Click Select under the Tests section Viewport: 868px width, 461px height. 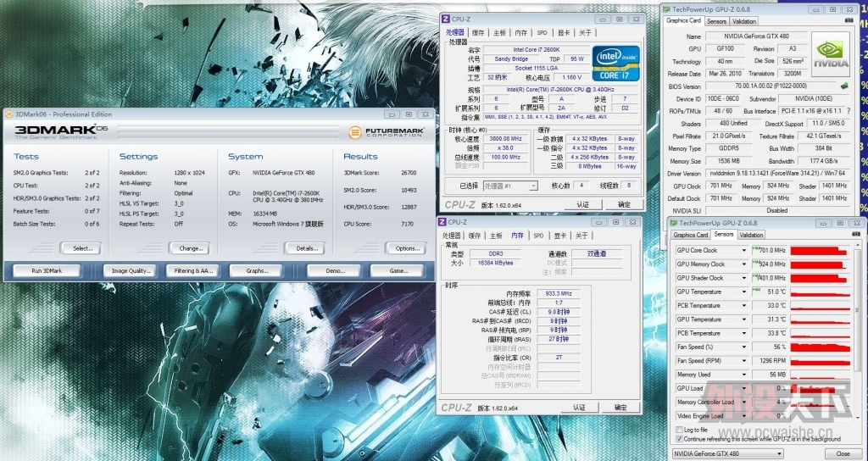tap(81, 248)
